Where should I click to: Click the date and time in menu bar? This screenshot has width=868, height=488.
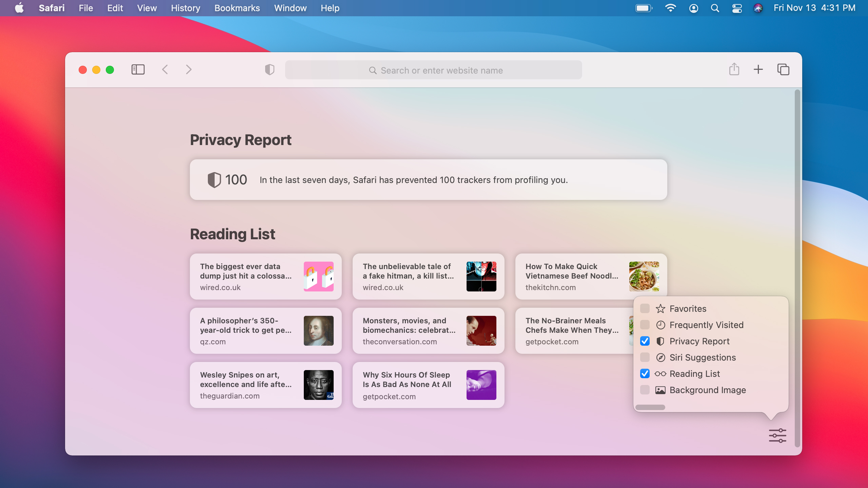pos(814,8)
